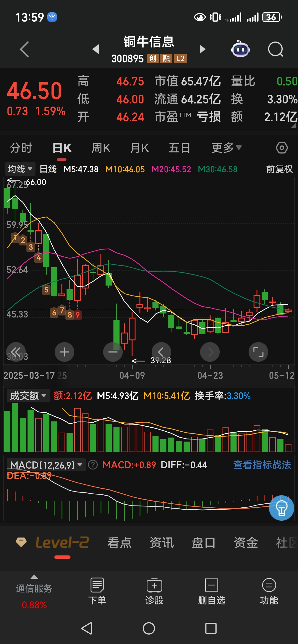Open MACD help question mark
The image size is (298, 644).
pyautogui.click(x=93, y=465)
